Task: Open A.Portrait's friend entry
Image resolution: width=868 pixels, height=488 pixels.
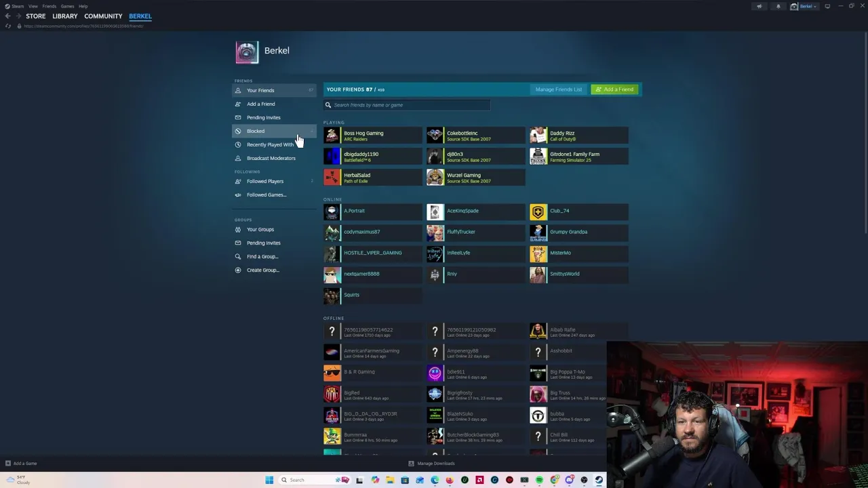Action: tap(372, 213)
